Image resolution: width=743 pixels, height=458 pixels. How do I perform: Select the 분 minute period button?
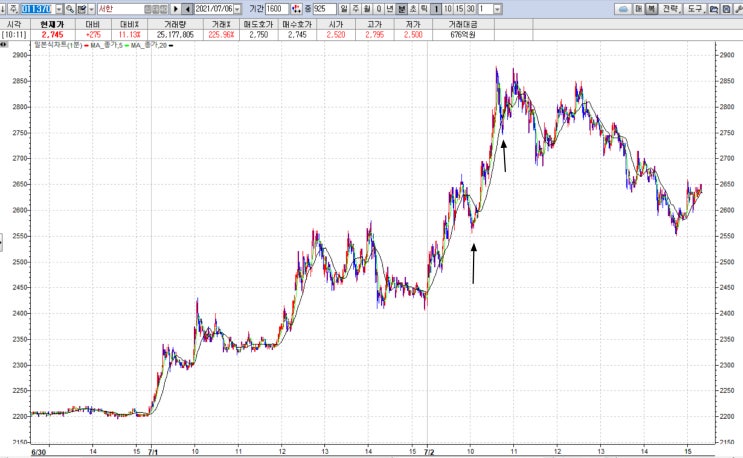pos(401,9)
